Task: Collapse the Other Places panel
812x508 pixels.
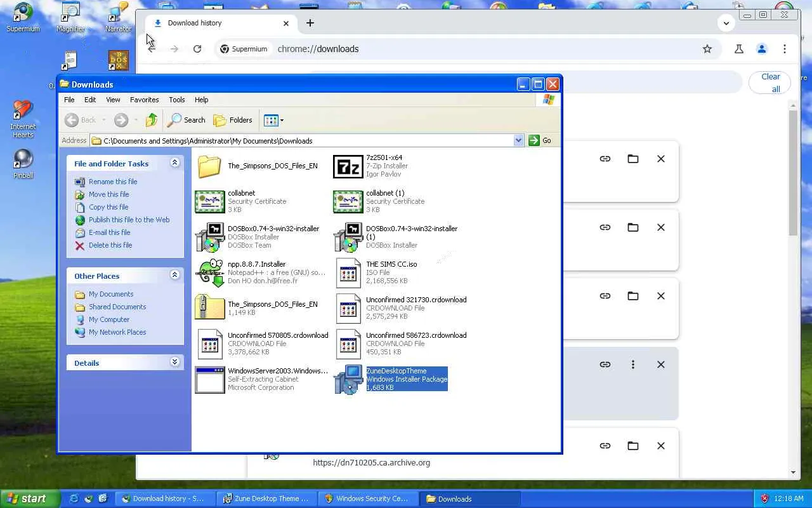Action: 174,276
